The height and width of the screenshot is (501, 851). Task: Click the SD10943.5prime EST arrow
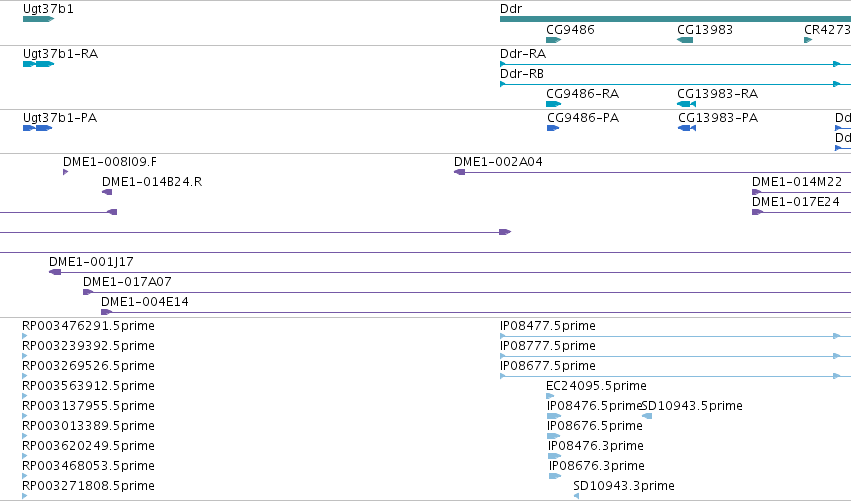point(647,416)
